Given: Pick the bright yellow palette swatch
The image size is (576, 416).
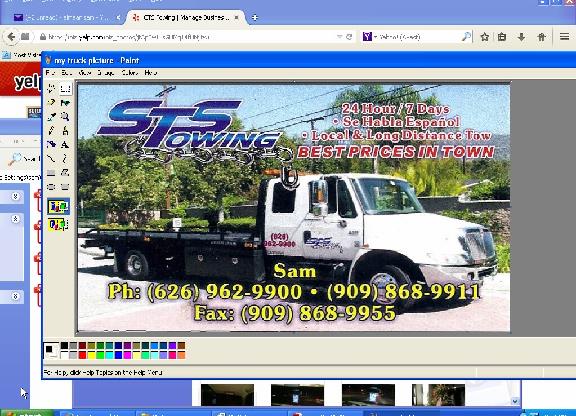Looking at the screenshot, I should click(91, 355).
